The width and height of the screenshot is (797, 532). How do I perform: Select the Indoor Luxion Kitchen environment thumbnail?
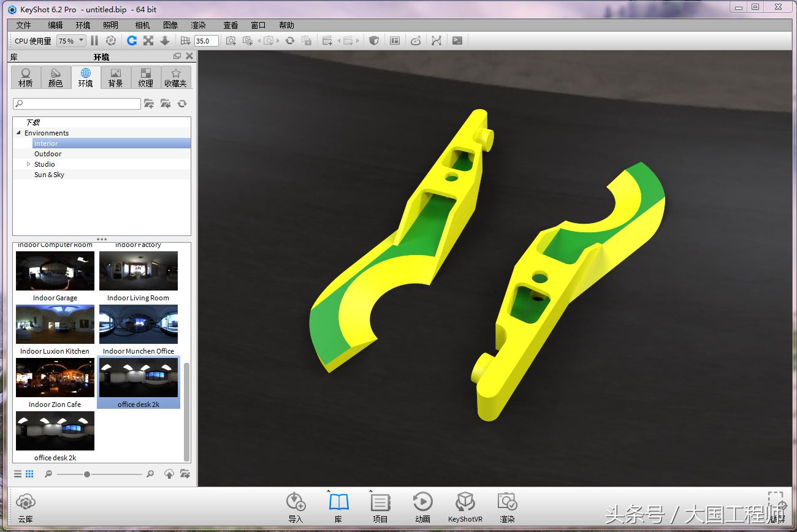click(x=55, y=325)
